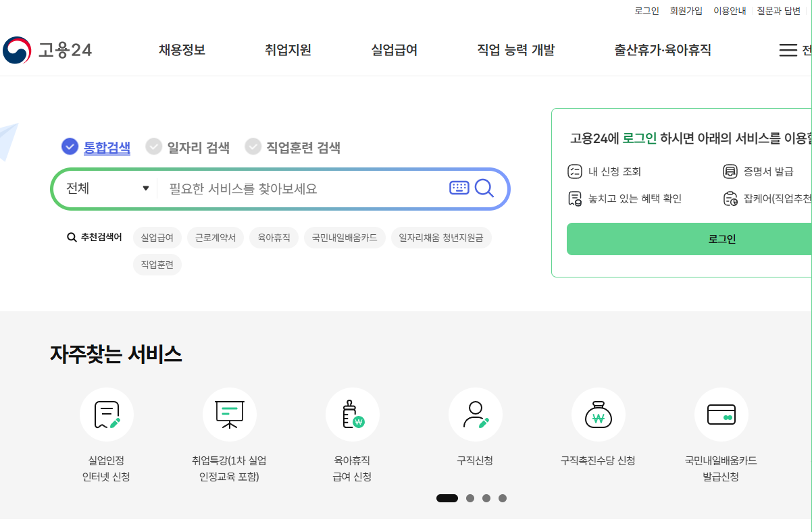Click the magnifier search icon

pyautogui.click(x=484, y=188)
